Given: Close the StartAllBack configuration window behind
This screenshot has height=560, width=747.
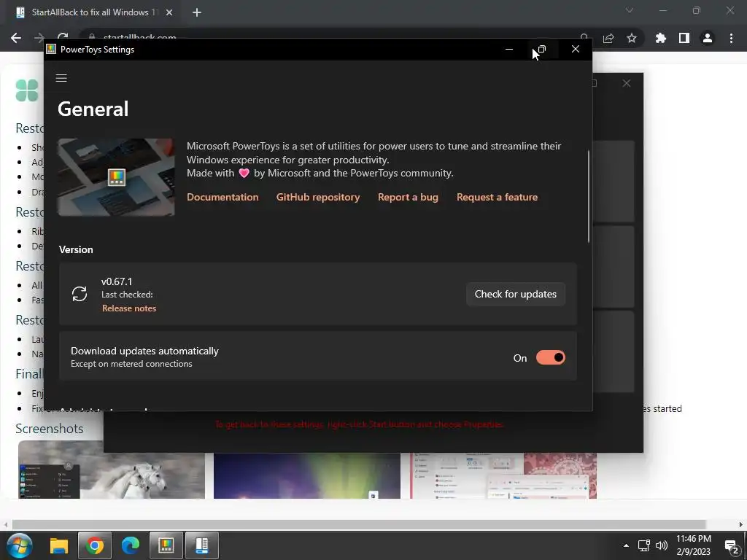Looking at the screenshot, I should tap(627, 83).
